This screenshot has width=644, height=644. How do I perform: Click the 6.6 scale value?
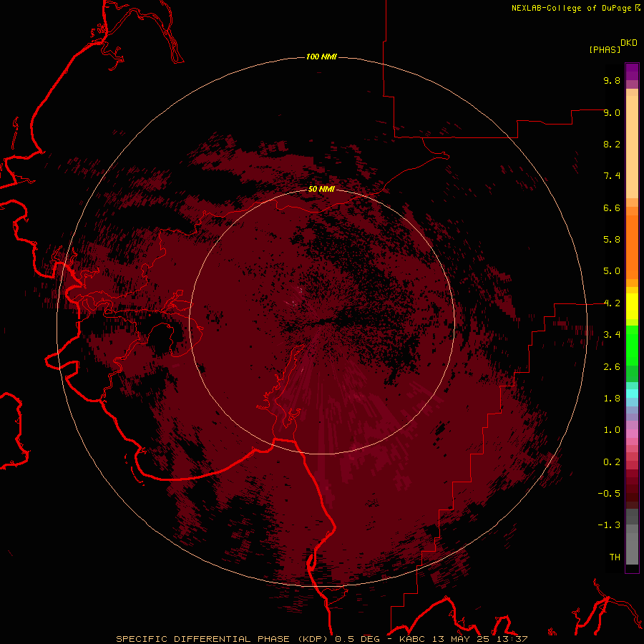[612, 208]
